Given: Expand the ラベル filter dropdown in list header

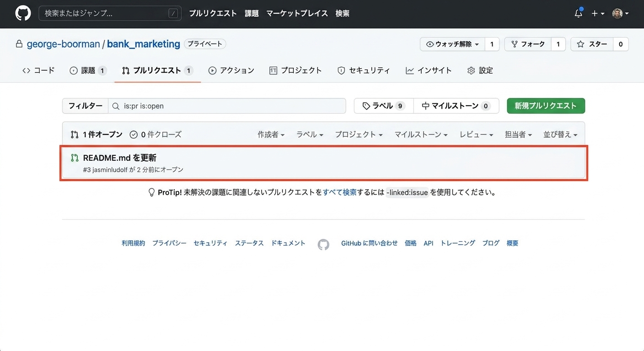Looking at the screenshot, I should pyautogui.click(x=310, y=134).
